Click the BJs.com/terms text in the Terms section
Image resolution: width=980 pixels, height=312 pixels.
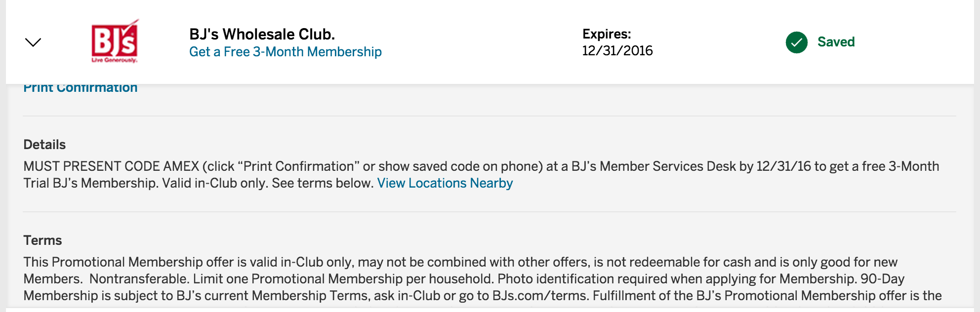tap(540, 296)
